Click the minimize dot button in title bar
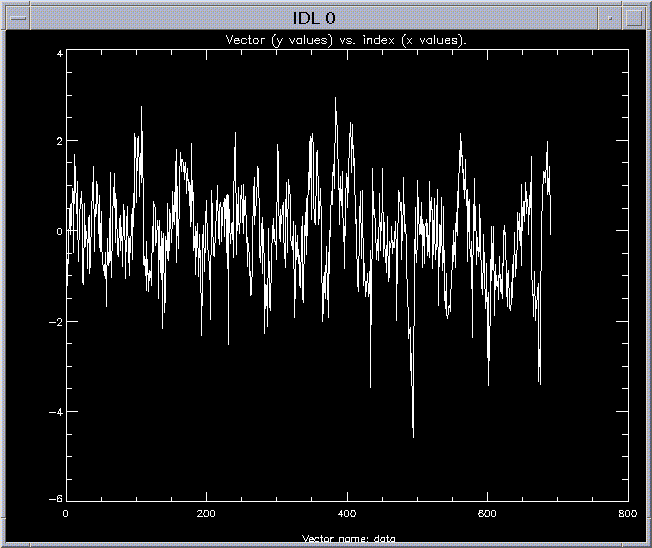 pos(608,18)
